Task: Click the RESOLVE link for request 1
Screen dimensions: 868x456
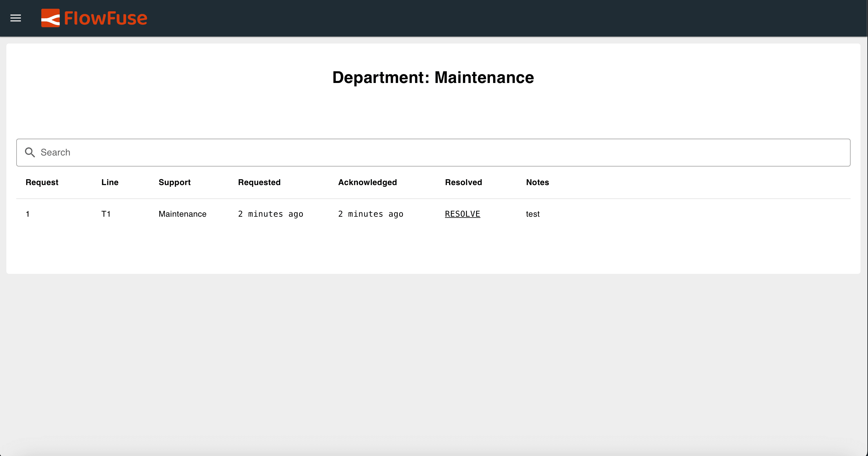Action: point(462,214)
